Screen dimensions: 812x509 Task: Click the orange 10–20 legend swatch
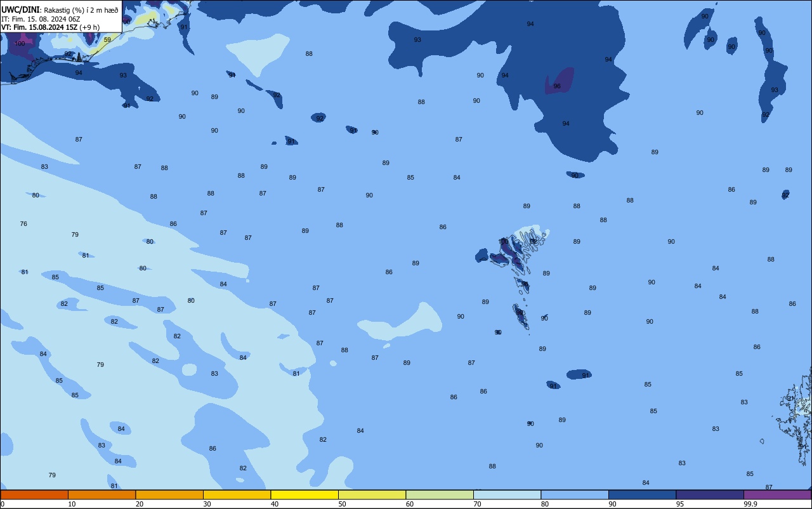pyautogui.click(x=101, y=494)
